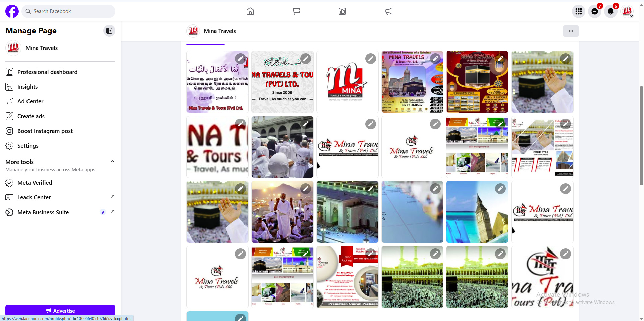This screenshot has width=644, height=321.
Task: Select Insights in sidebar
Action: [28, 87]
